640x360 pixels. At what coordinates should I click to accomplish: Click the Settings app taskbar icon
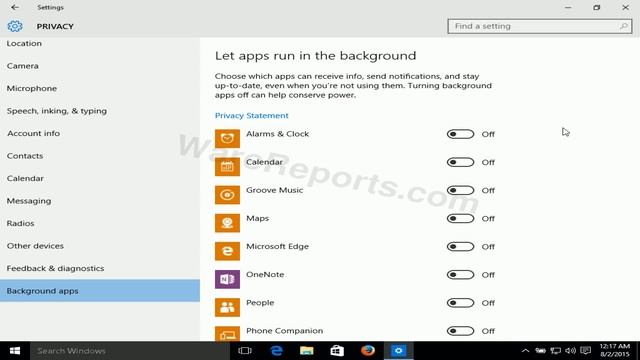pyautogui.click(x=398, y=351)
